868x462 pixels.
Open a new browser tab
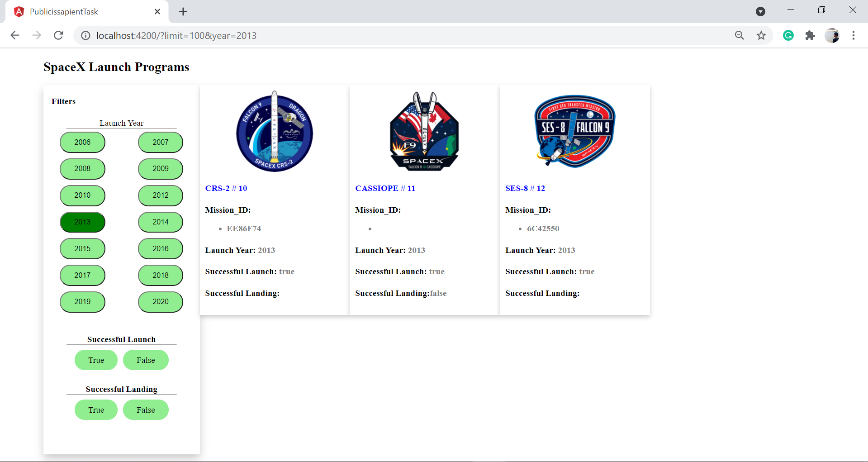coord(183,11)
